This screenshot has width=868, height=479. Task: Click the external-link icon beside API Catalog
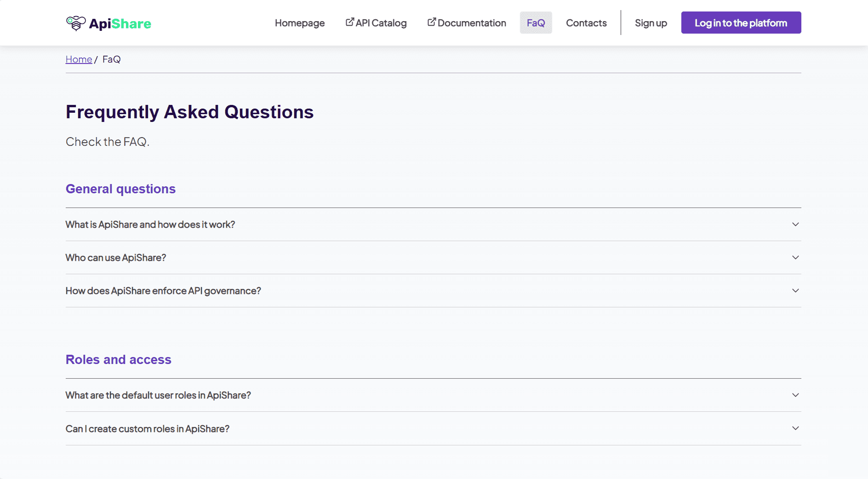[x=350, y=22]
